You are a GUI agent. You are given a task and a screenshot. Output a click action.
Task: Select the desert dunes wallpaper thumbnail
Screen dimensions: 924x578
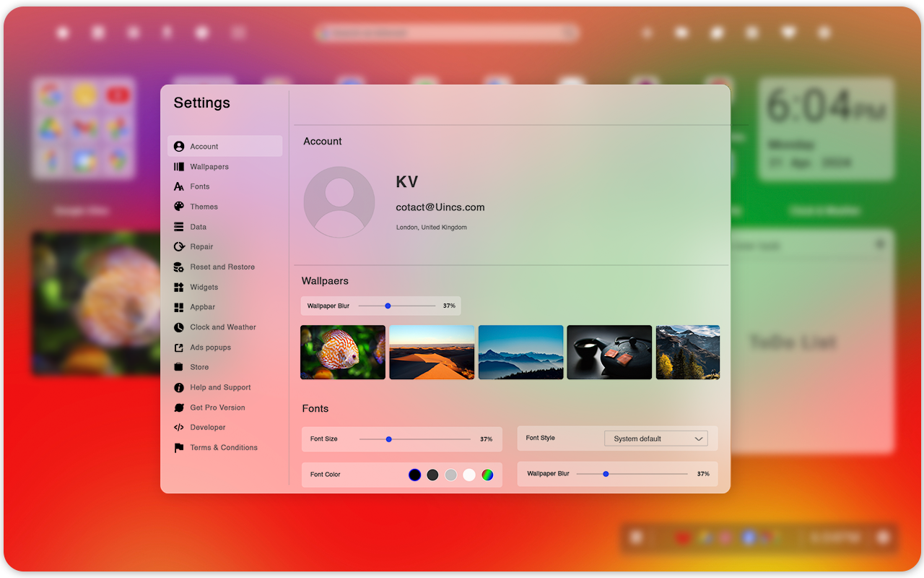click(432, 352)
